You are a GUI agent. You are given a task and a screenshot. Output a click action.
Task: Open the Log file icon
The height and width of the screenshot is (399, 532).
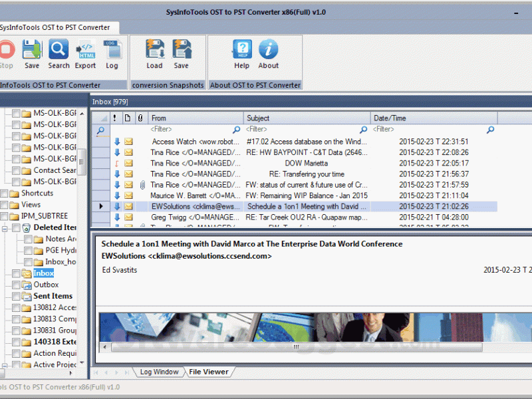pyautogui.click(x=112, y=49)
